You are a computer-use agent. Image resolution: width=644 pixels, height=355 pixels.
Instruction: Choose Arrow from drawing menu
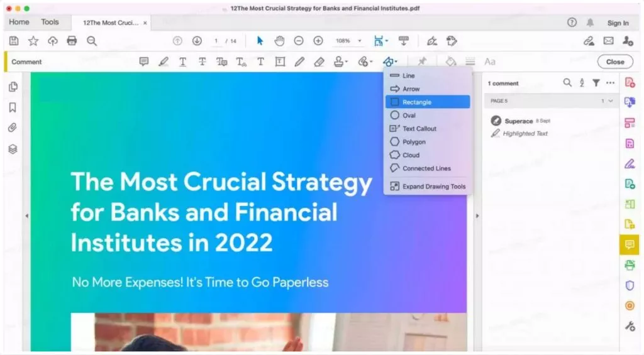point(428,89)
